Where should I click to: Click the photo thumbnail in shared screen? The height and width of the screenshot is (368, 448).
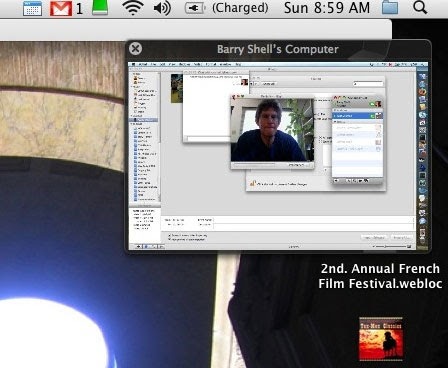[177, 88]
